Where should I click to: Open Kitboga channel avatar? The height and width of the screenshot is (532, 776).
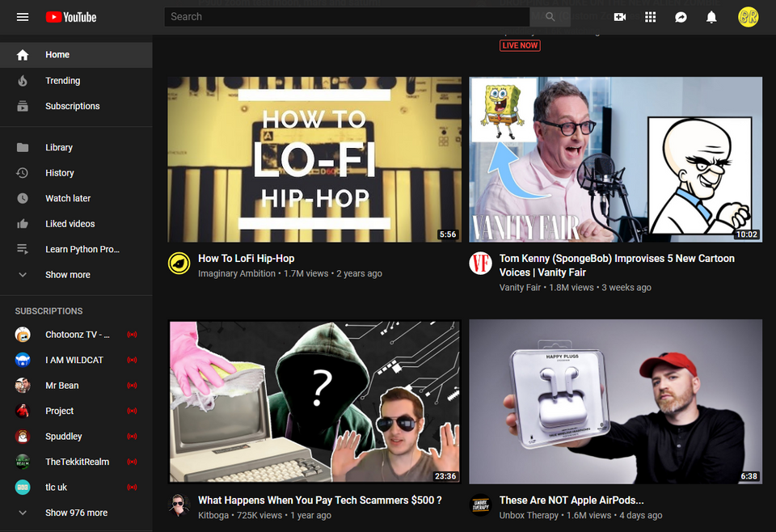(x=179, y=505)
